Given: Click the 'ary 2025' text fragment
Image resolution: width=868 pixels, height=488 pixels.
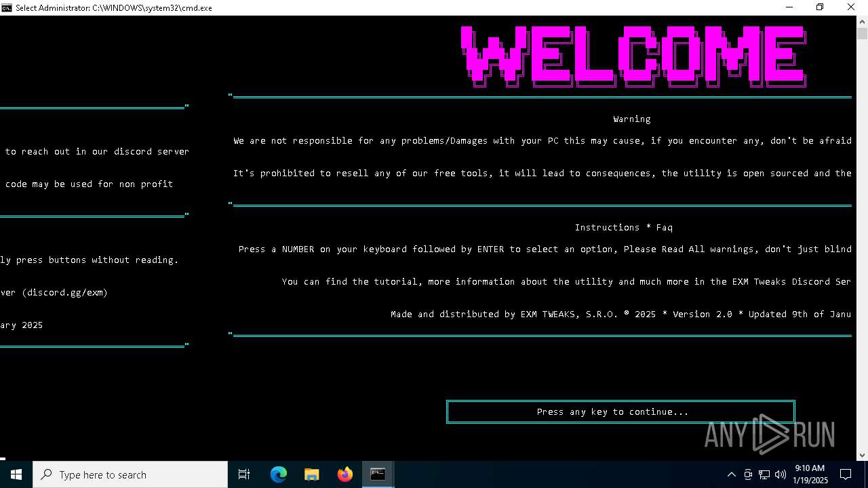Looking at the screenshot, I should coord(22,325).
